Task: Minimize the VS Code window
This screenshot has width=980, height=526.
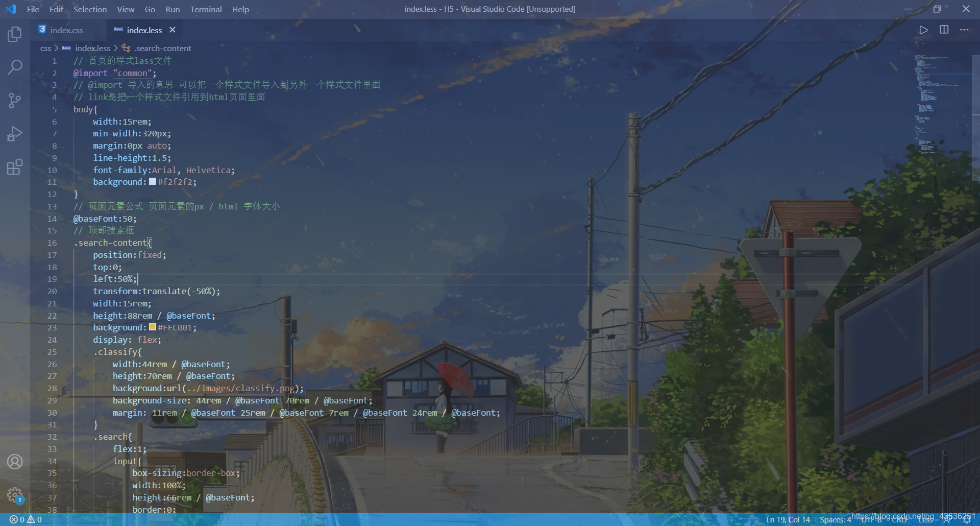Action: tap(908, 9)
